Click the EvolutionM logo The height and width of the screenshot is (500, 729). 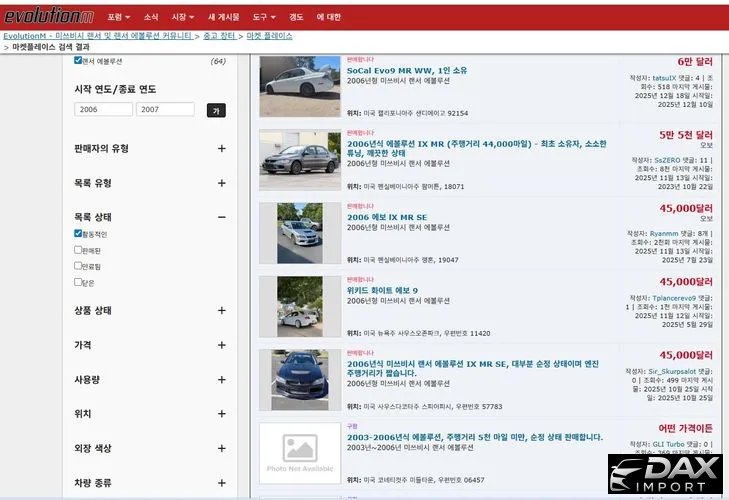coord(47,15)
